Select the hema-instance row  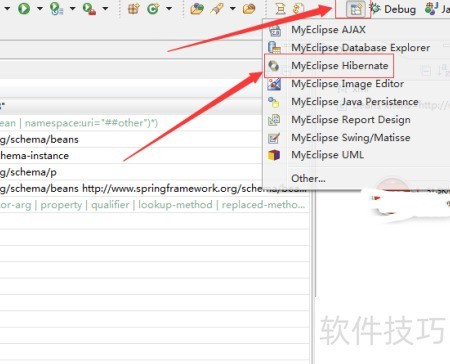click(131, 156)
